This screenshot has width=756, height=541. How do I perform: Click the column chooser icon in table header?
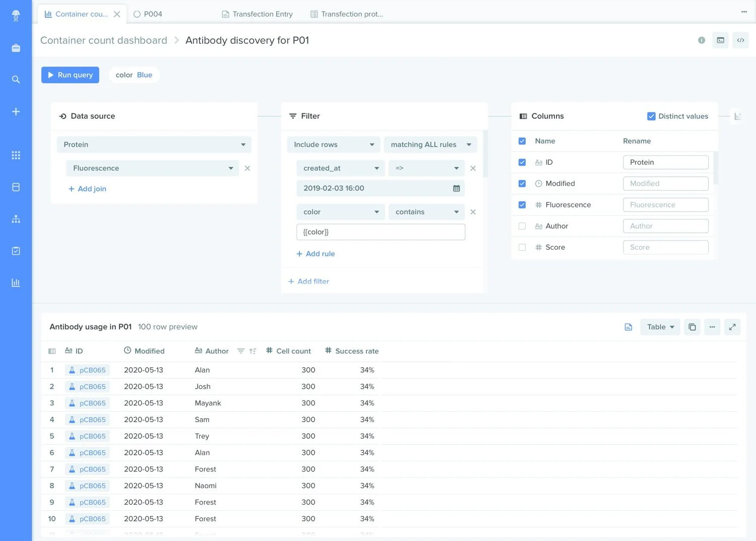point(52,351)
